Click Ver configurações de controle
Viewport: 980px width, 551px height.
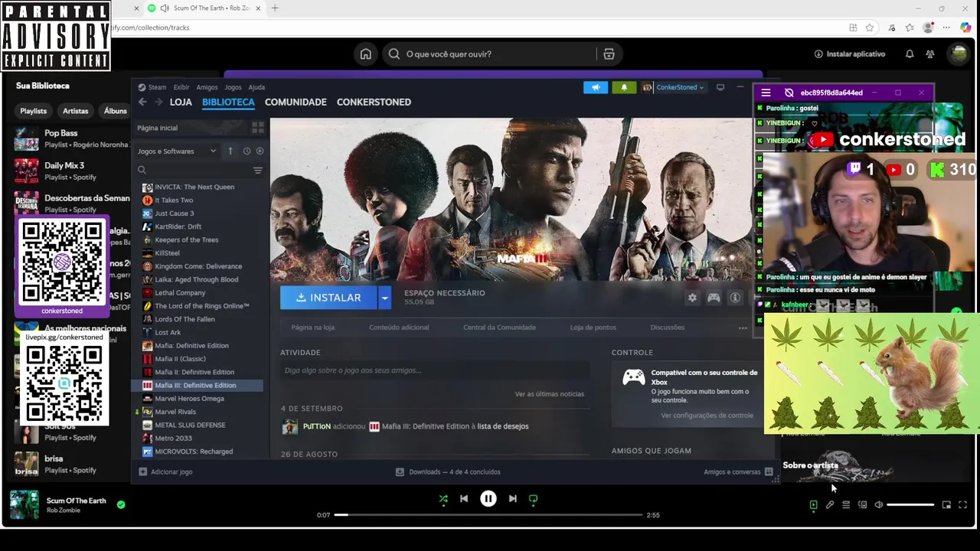[x=707, y=416]
